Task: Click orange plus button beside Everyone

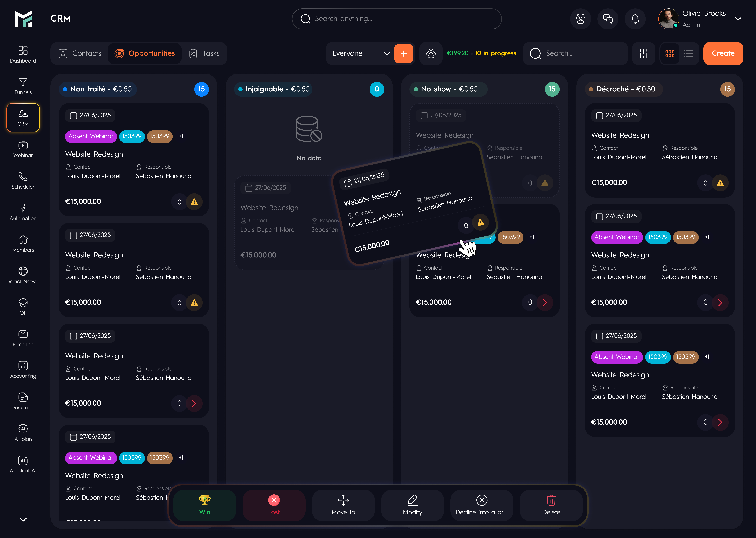Action: (x=403, y=53)
